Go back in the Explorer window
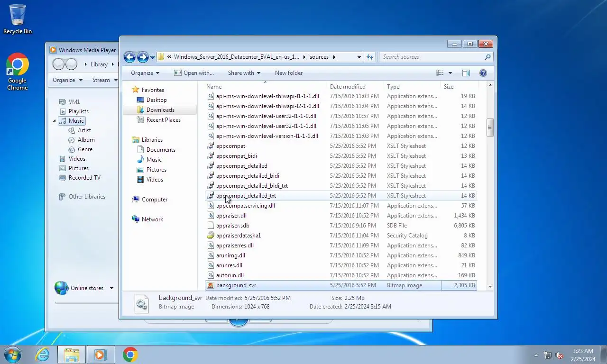Screen dimensions: 607x364 tap(129, 57)
